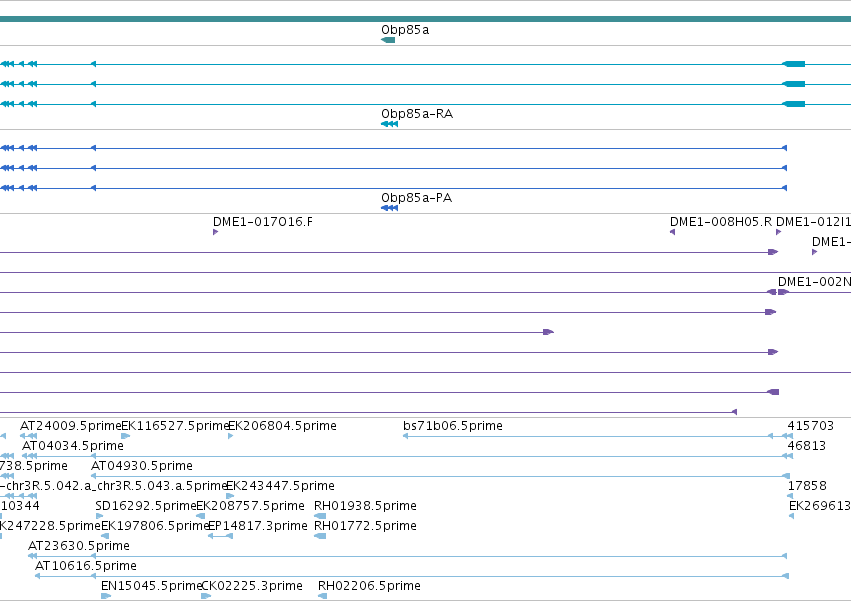Select the Obp85a-PA arrow glyph
The height and width of the screenshot is (601, 851).
click(x=390, y=208)
